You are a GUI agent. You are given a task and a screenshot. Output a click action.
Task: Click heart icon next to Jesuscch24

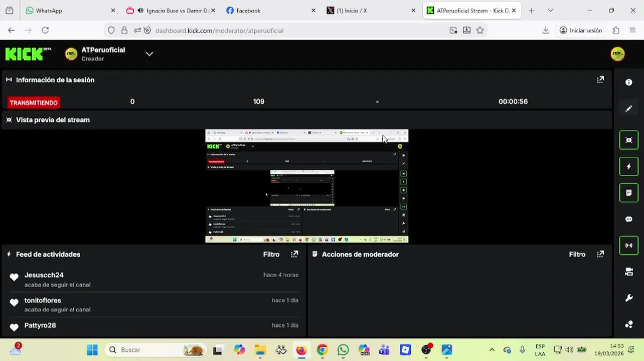[14, 277]
